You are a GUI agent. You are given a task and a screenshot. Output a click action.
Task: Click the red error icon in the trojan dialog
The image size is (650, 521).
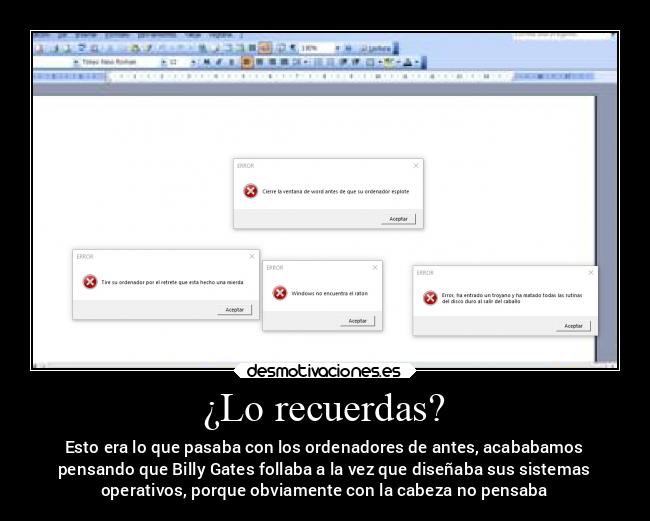tap(430, 298)
